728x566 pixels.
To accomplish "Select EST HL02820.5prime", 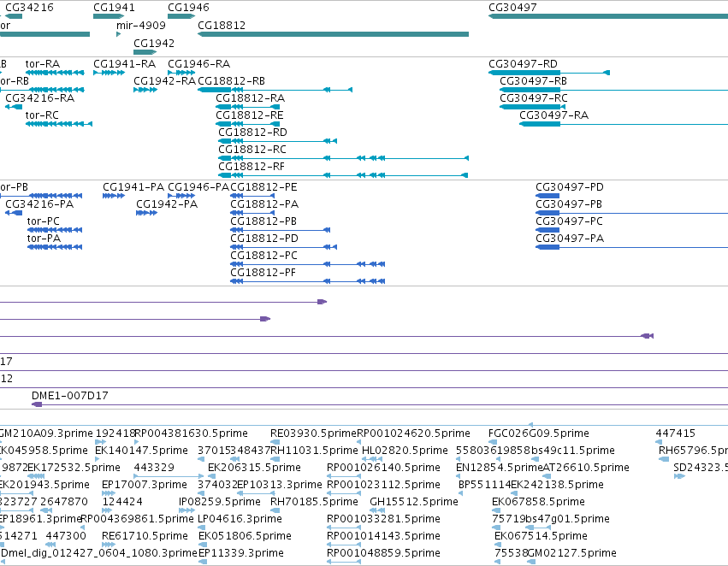I will click(x=372, y=459).
